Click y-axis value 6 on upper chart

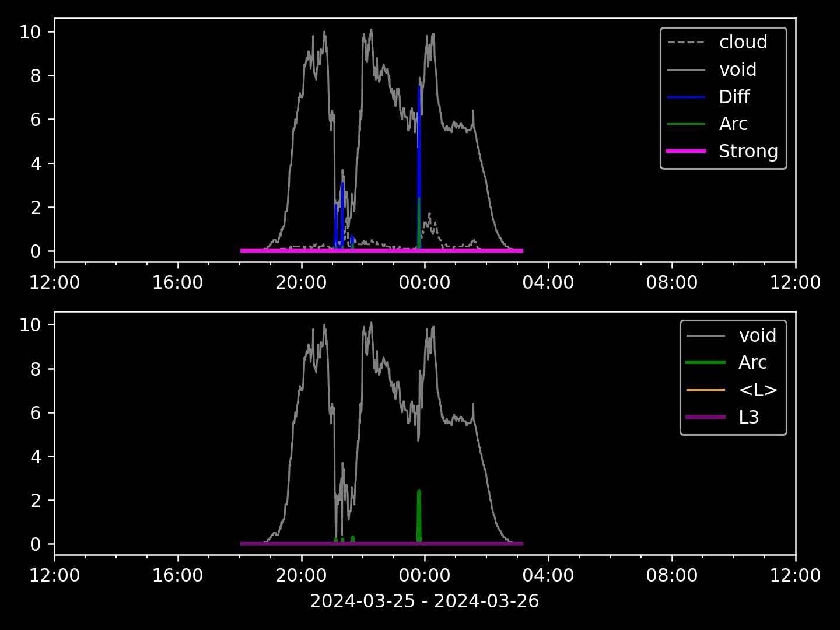point(36,120)
